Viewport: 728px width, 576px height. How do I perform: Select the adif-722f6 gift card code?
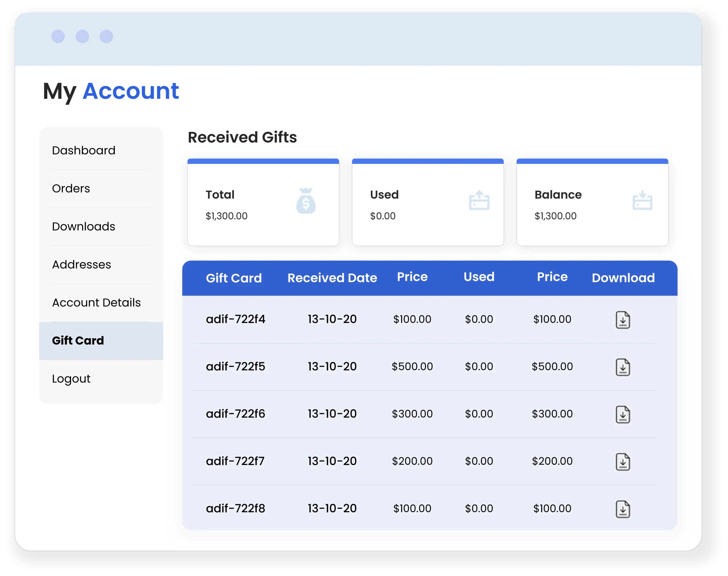pyautogui.click(x=235, y=414)
